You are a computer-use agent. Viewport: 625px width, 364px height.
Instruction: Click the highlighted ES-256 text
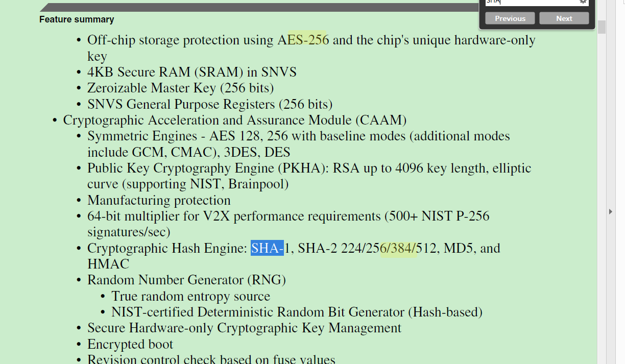(308, 40)
